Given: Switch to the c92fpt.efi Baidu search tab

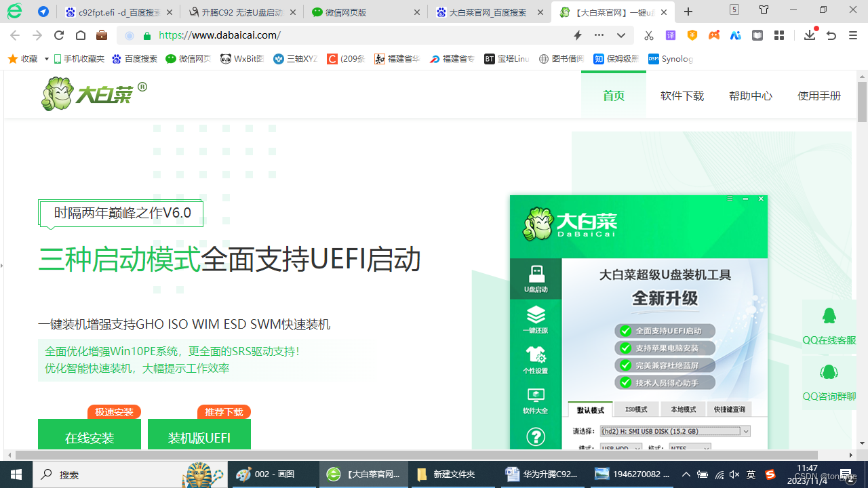Looking at the screenshot, I should coord(119,12).
